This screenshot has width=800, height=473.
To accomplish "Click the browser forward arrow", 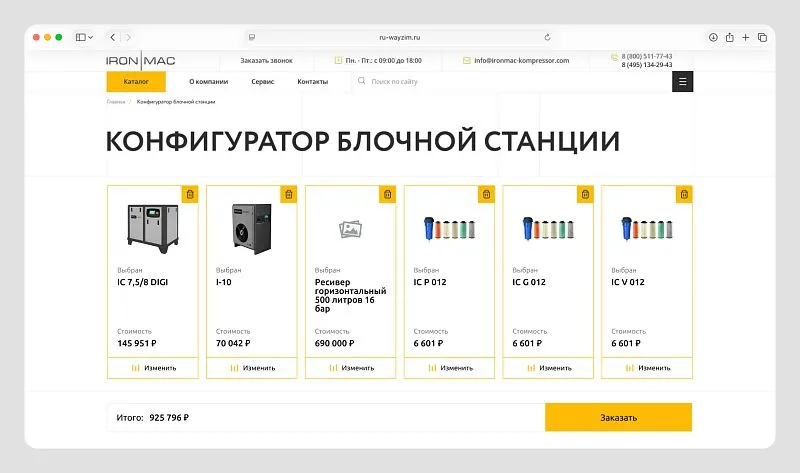I will tap(129, 37).
